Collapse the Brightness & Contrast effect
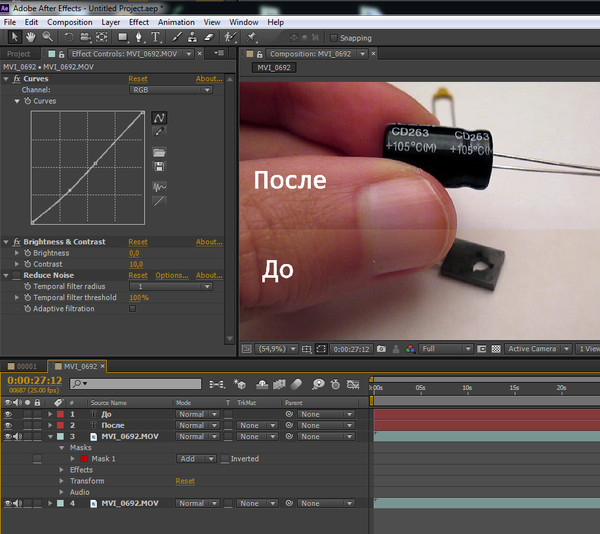600x534 pixels. pos(6,242)
